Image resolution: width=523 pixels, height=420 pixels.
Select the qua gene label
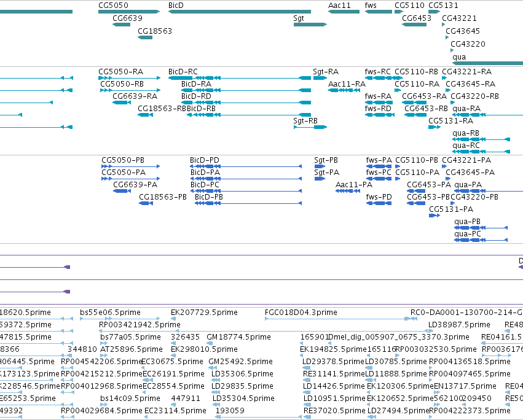[x=459, y=57]
